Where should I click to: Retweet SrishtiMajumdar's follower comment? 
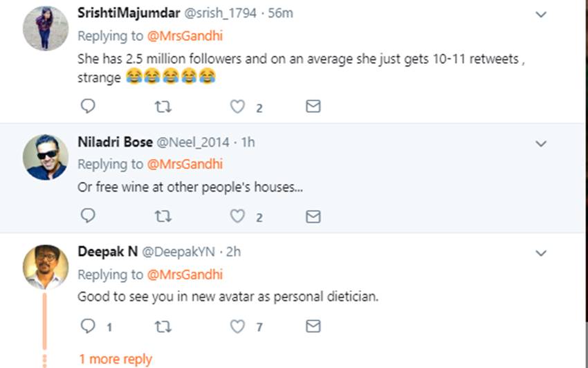[163, 107]
